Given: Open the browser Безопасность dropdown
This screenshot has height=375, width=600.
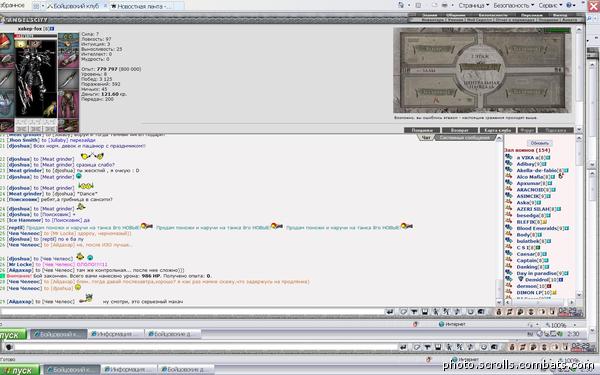Looking at the screenshot, I should [513, 5].
